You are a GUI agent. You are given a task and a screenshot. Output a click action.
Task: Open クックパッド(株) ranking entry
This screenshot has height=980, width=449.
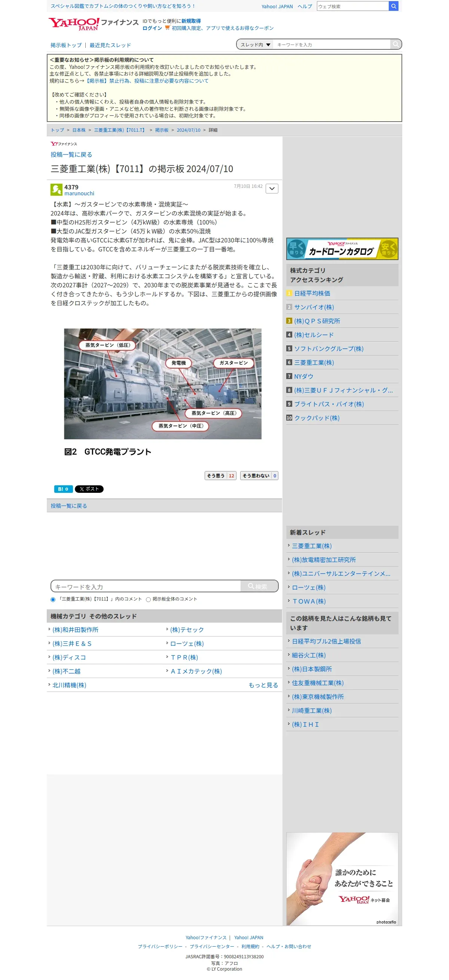[x=317, y=418]
